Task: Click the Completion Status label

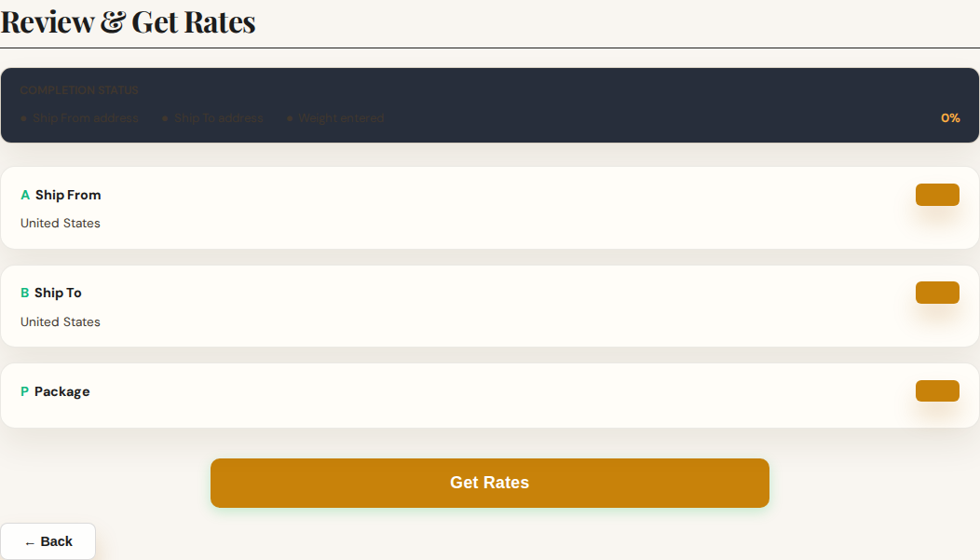Action: [79, 89]
